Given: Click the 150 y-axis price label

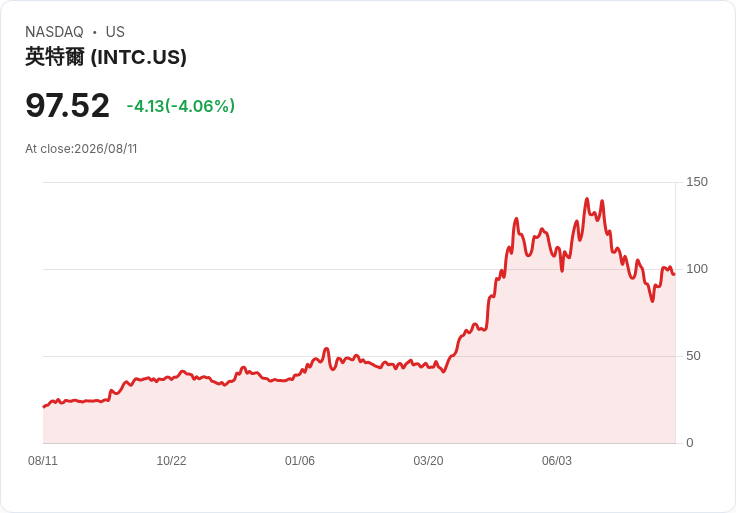Looking at the screenshot, I should 697,182.
